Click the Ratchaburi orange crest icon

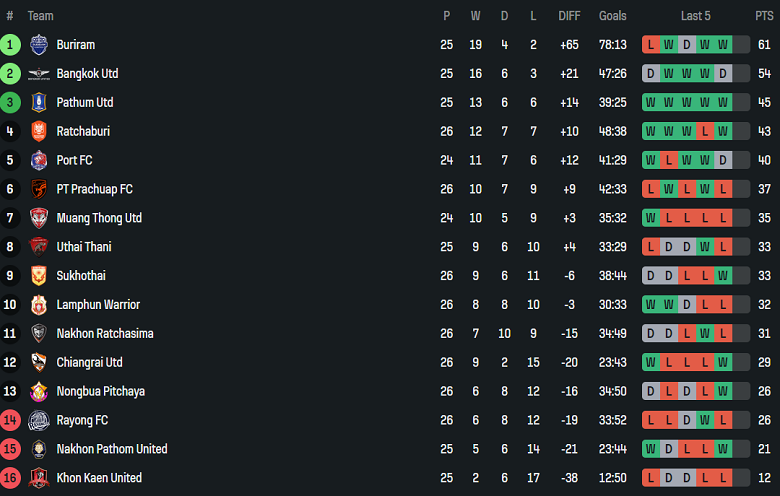(x=39, y=132)
